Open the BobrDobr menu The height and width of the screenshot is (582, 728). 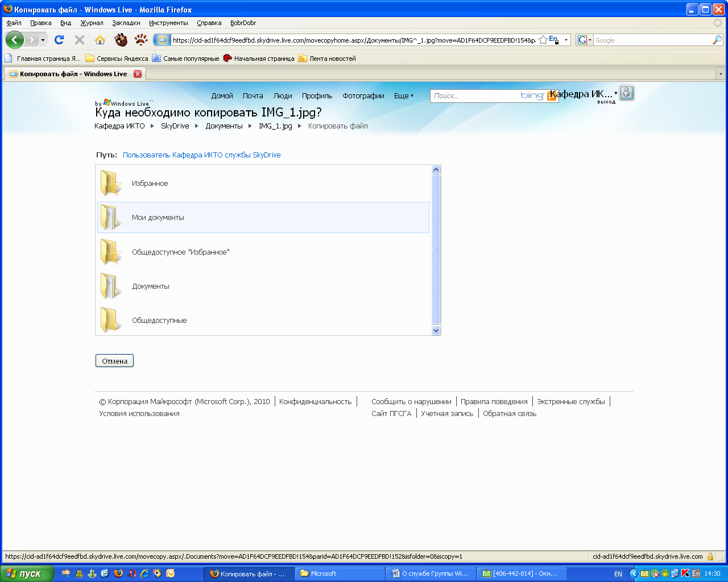[243, 23]
